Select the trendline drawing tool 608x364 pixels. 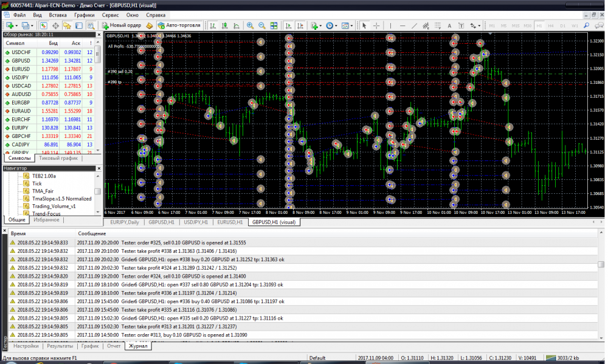click(x=414, y=26)
